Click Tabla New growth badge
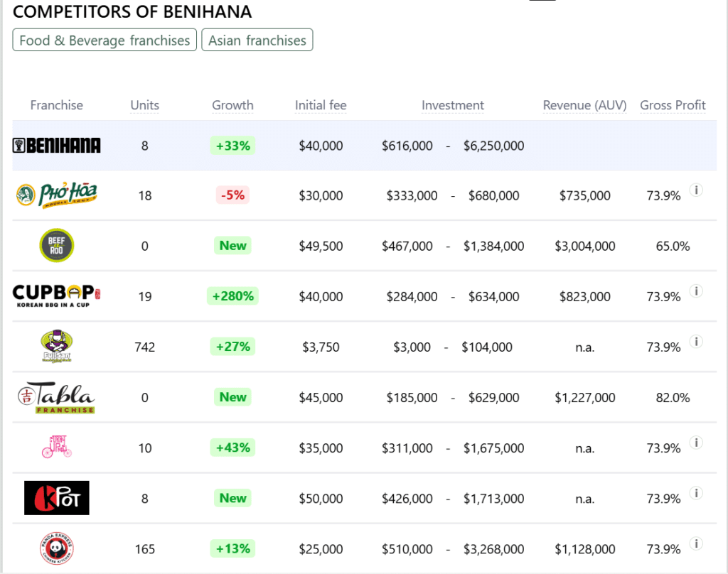 click(x=232, y=397)
